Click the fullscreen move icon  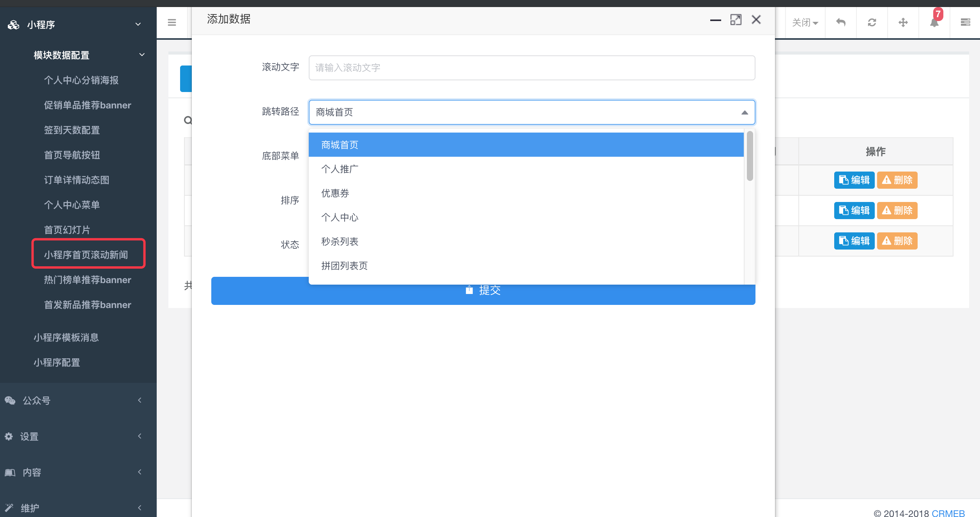[903, 23]
